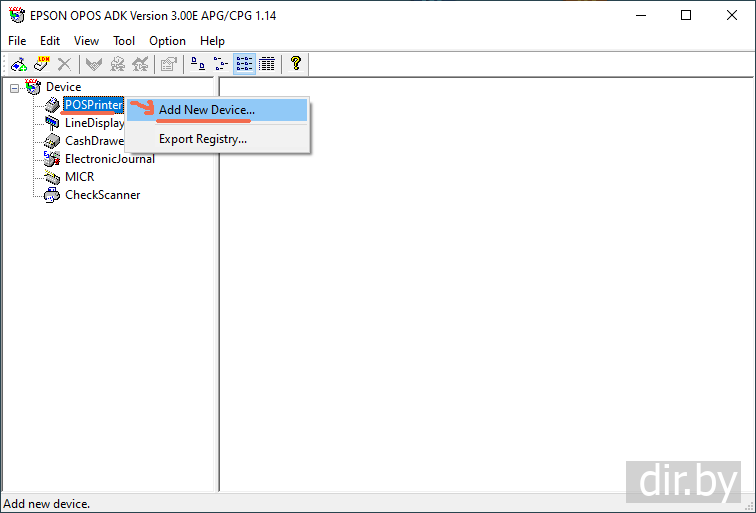Close the EPSON OPOS ADK window
The height and width of the screenshot is (513, 756).
(732, 15)
